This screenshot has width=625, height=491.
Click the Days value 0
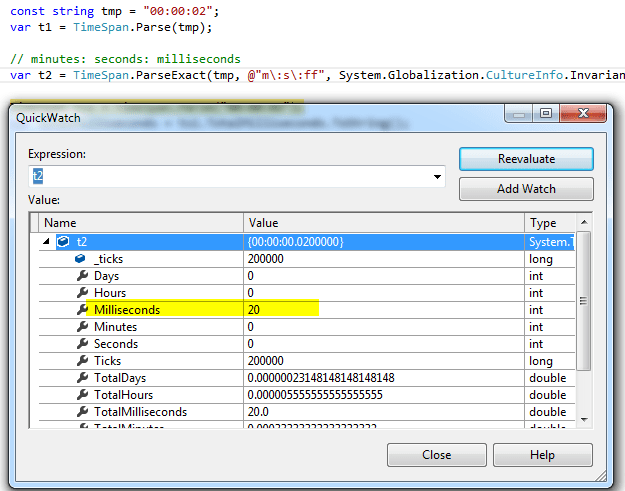point(250,276)
